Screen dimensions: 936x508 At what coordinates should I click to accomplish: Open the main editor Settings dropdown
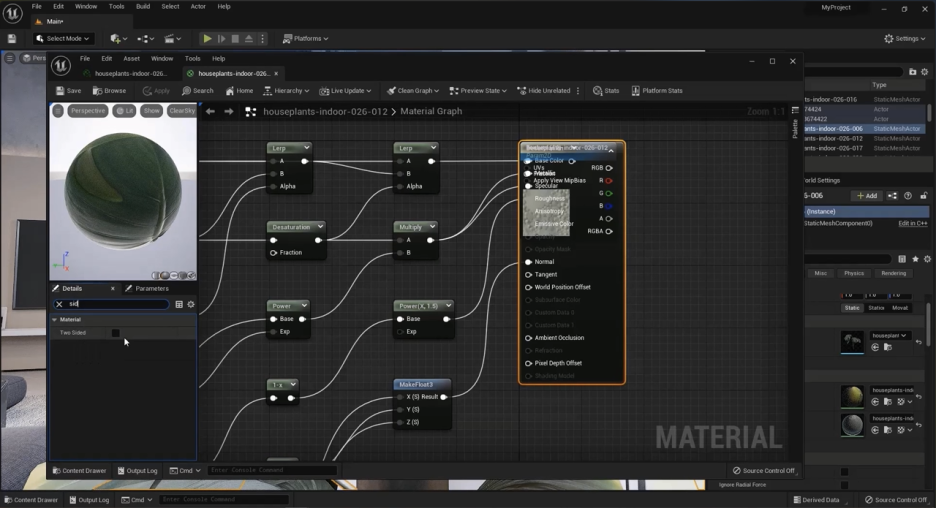tap(904, 39)
